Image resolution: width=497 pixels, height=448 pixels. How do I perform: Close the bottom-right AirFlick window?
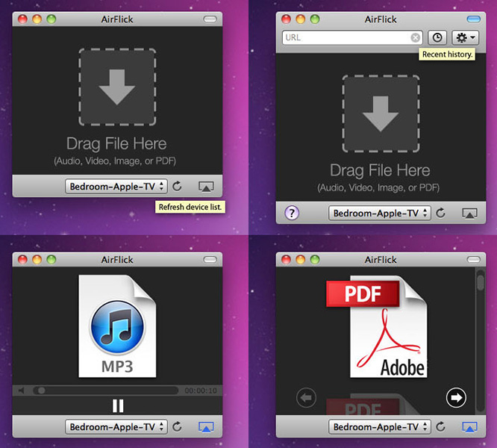(286, 260)
